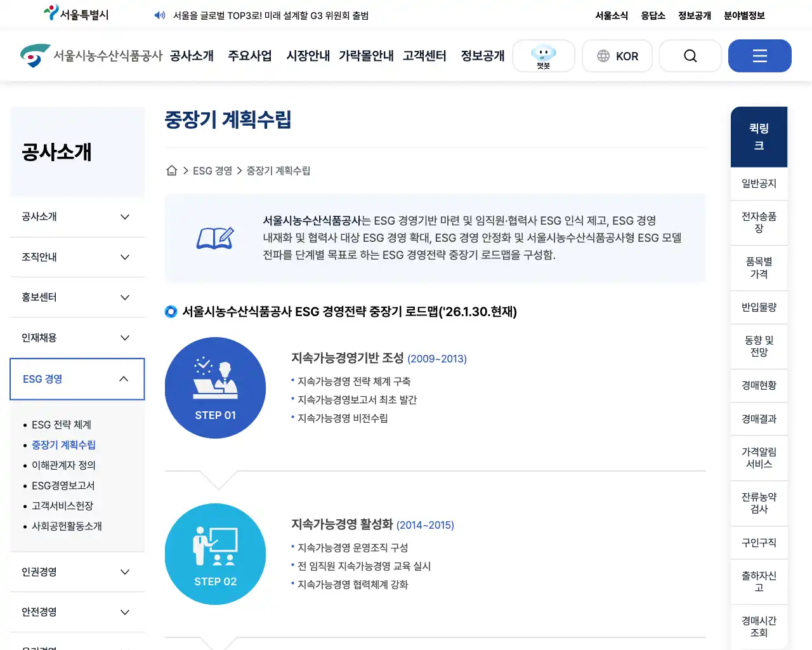
Task: Open 동향 및 전망 quick link
Action: tap(759, 347)
